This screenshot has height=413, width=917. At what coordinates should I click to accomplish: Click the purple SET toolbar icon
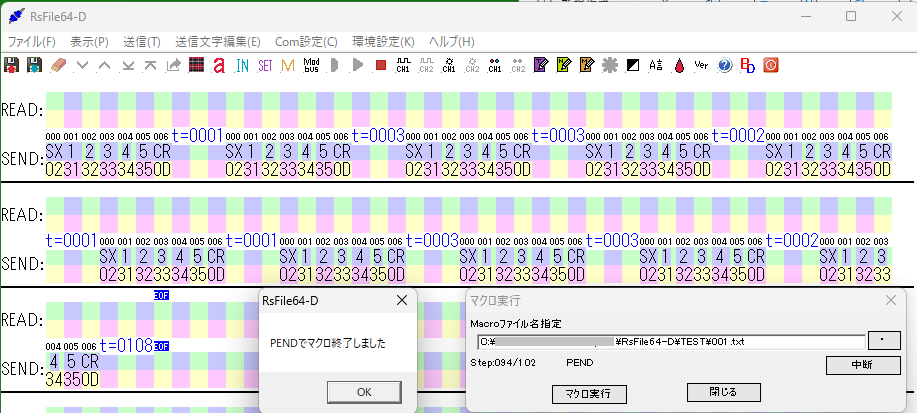click(265, 65)
